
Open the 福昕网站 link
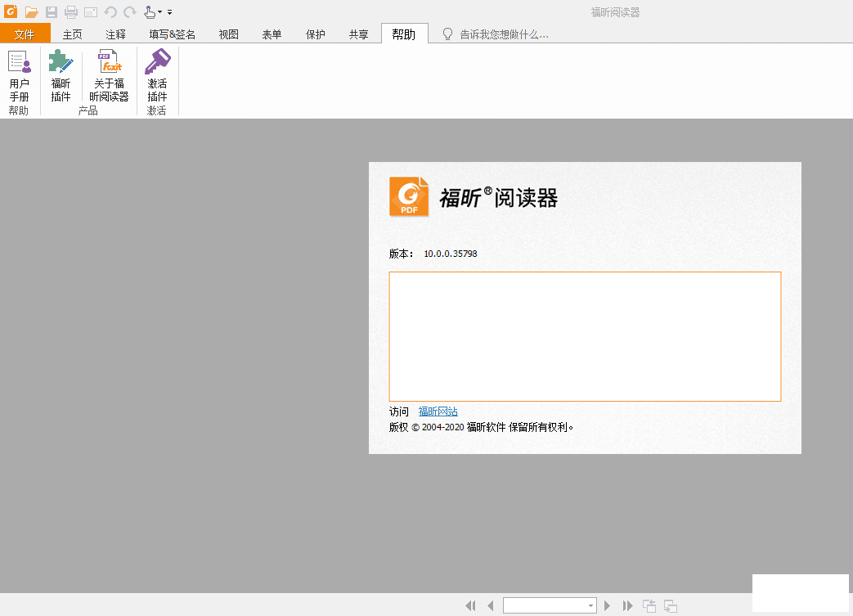438,411
